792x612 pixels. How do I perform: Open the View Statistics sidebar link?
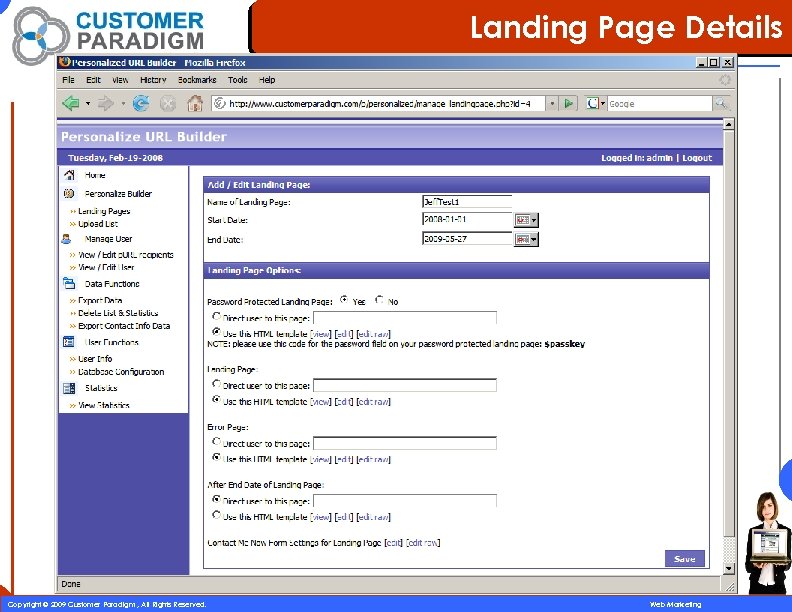[104, 405]
